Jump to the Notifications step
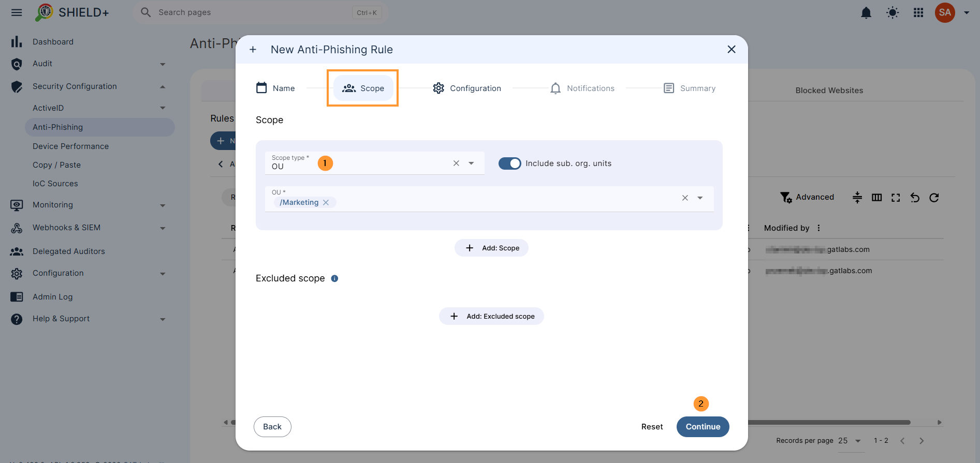The width and height of the screenshot is (980, 463). (582, 88)
